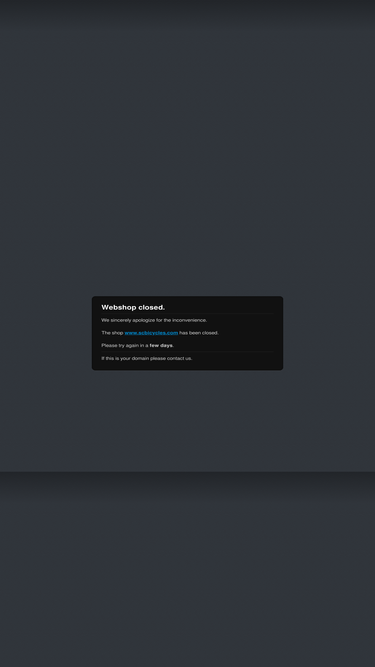Click 'If this is your domain please contact us.'
Image resolution: width=375 pixels, height=667 pixels.
pyautogui.click(x=147, y=358)
